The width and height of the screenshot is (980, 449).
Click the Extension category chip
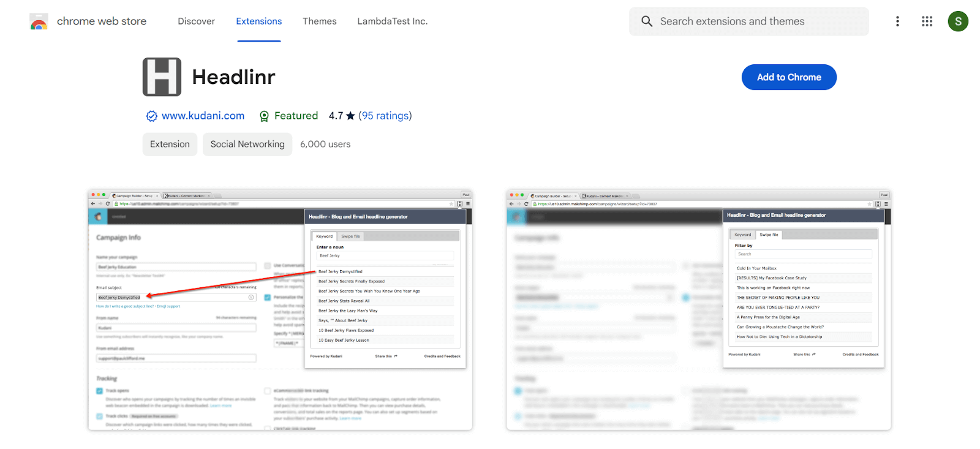[170, 145]
